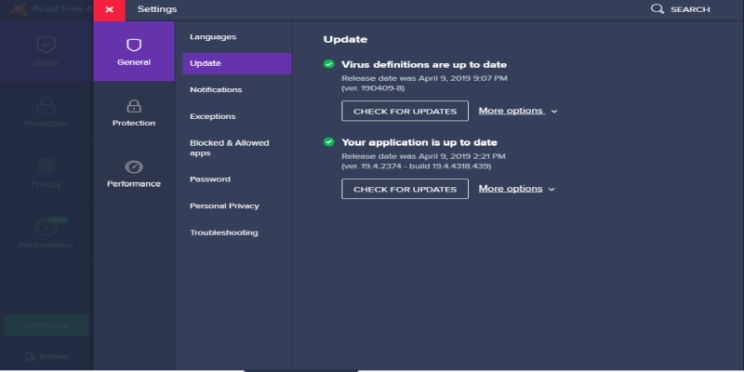Click 'Virus definitions are up to date' heading

pos(424,65)
